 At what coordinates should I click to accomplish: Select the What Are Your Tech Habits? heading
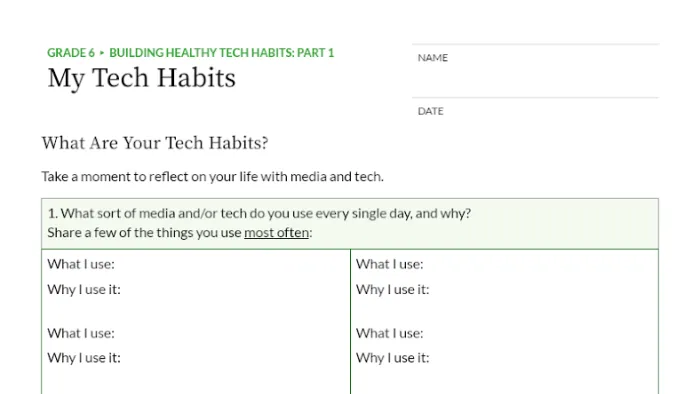click(x=155, y=143)
